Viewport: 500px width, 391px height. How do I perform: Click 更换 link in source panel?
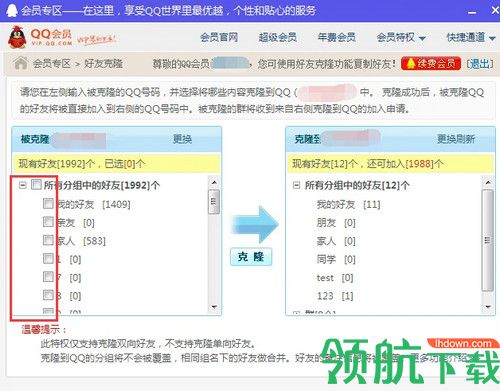(182, 139)
